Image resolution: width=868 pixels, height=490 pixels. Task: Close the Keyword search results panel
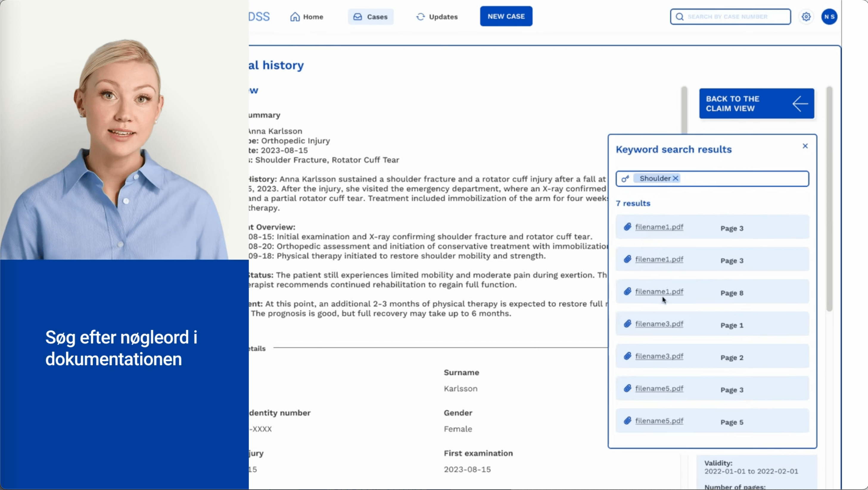805,146
